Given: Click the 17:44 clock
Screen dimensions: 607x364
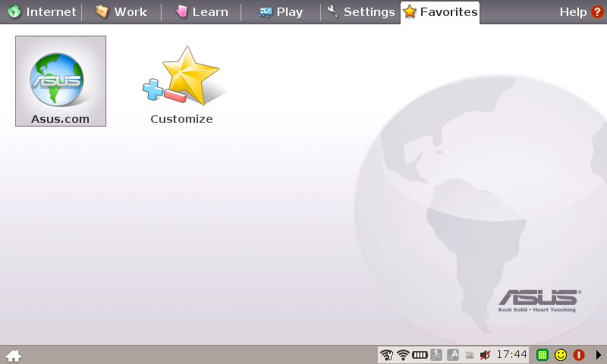Looking at the screenshot, I should tap(511, 354).
